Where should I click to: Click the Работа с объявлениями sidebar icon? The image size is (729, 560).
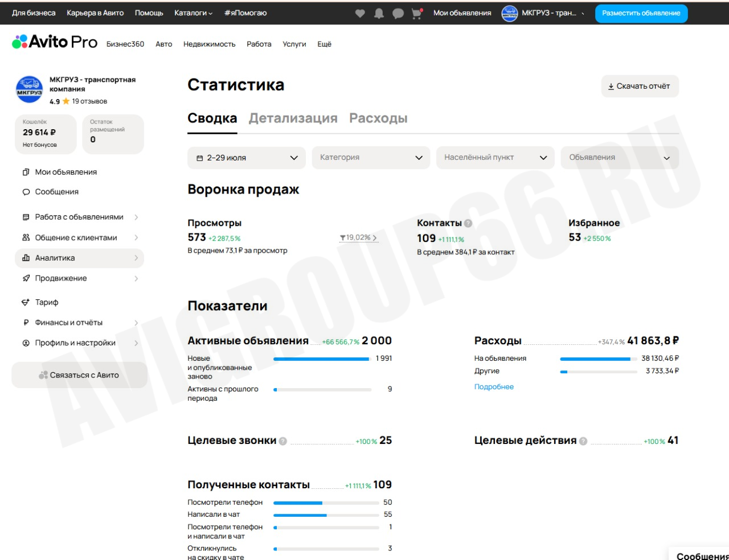[x=26, y=217]
